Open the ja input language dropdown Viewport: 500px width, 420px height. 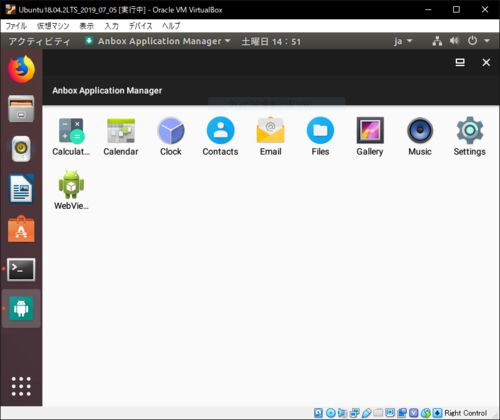coord(403,41)
